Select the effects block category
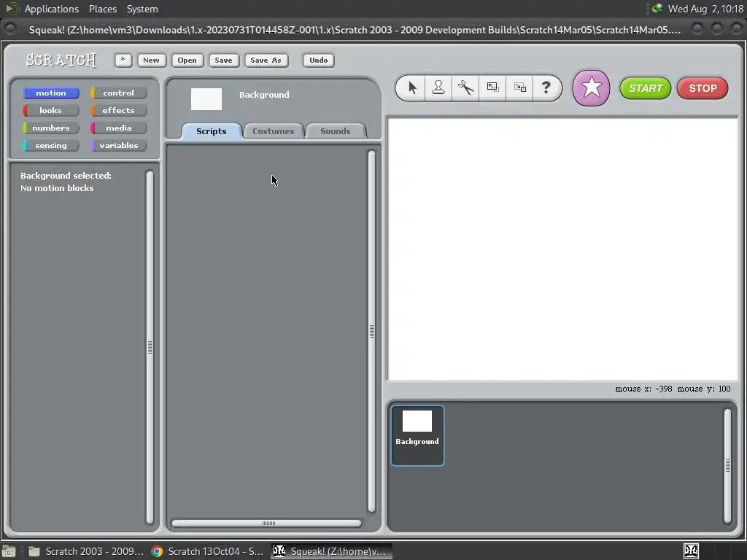 118,111
